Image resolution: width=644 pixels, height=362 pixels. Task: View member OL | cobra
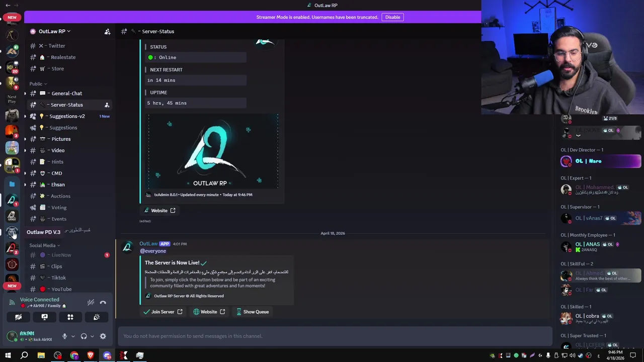tap(601, 318)
